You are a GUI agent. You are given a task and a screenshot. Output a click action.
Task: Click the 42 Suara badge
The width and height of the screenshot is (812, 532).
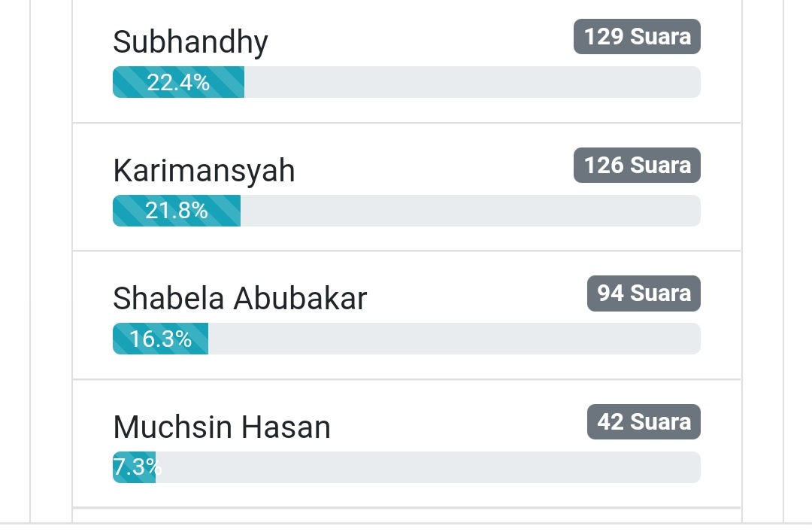[x=644, y=422]
